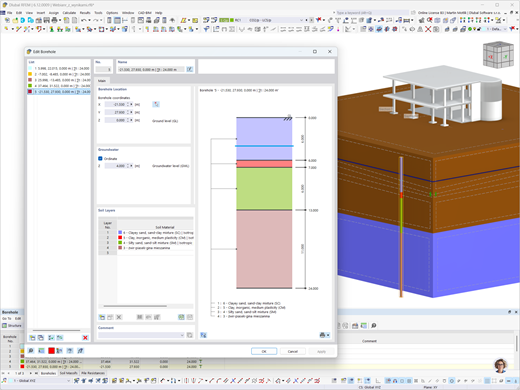The image size is (520, 390).
Task: Select borehole 1 in the dialog list
Action: tap(59, 68)
